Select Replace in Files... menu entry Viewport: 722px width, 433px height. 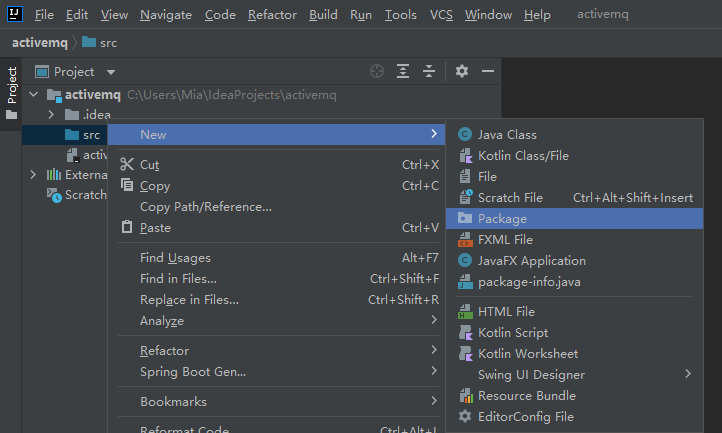277,299
